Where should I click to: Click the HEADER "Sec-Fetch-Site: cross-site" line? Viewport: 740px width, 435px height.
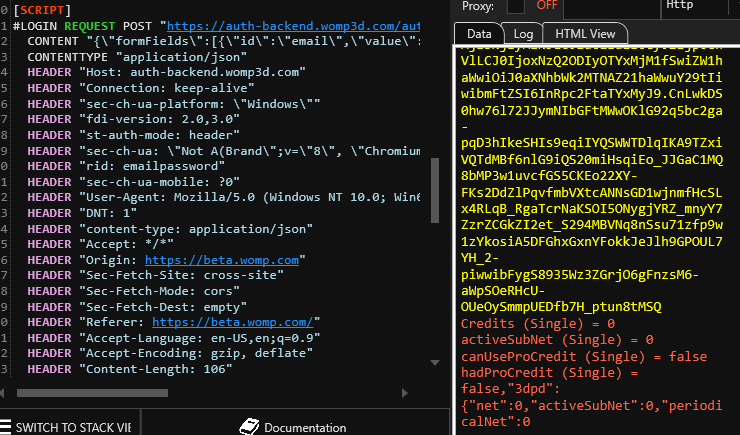coord(155,275)
